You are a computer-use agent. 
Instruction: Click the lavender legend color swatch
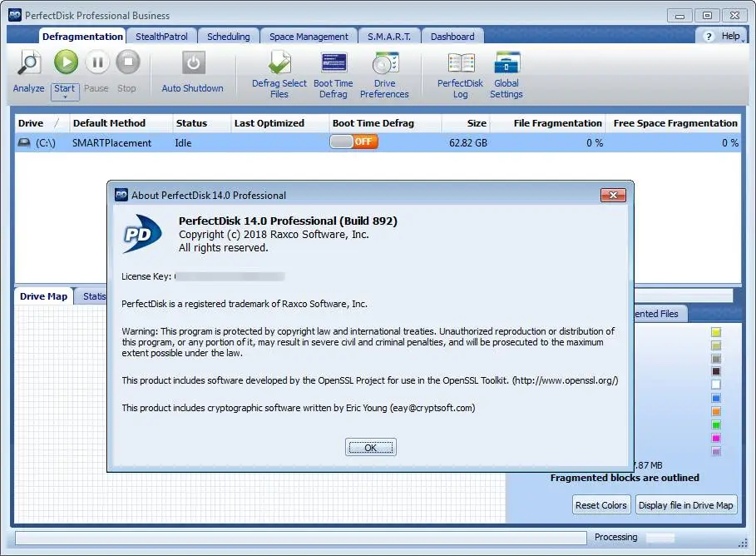[x=716, y=451]
